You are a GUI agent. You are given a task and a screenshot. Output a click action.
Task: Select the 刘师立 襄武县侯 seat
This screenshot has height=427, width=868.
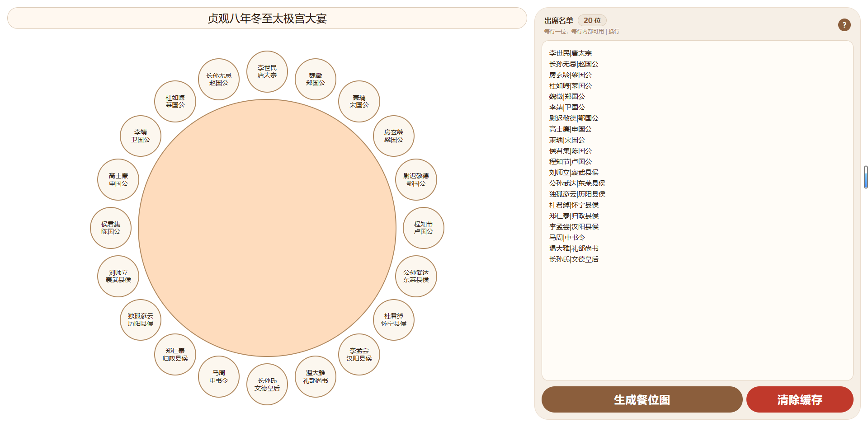coord(118,276)
